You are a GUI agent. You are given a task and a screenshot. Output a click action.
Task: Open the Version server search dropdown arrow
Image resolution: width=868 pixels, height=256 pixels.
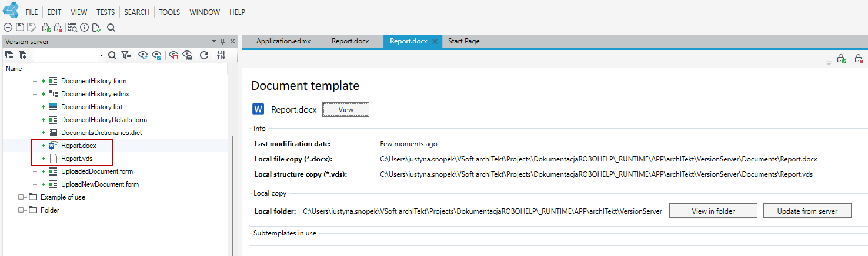(101, 55)
